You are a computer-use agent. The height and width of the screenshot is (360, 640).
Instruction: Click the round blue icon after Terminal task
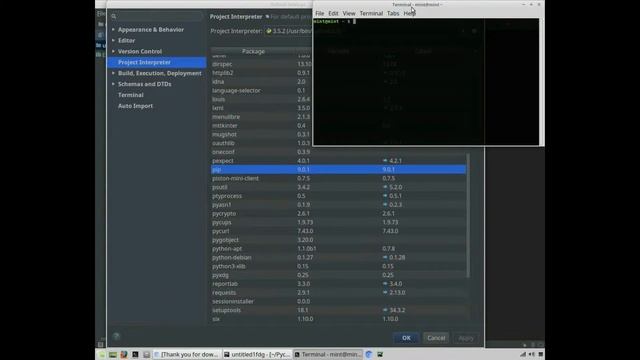(x=369, y=355)
